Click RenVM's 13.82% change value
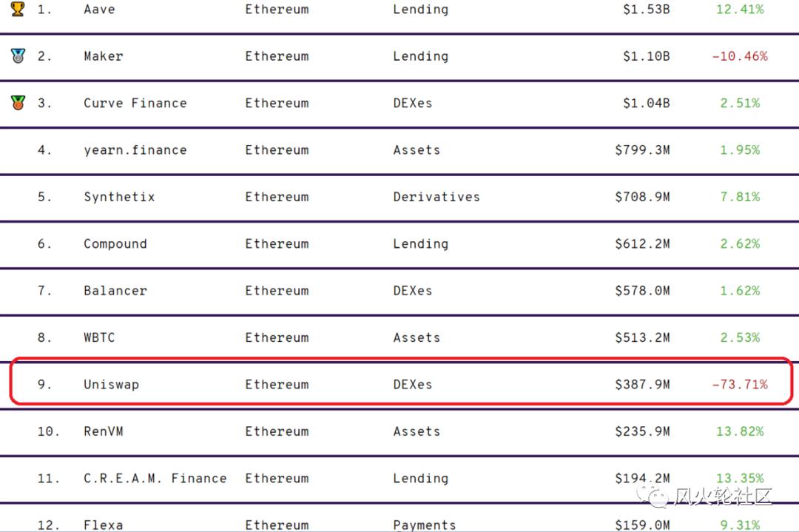799x532 pixels. tap(740, 431)
